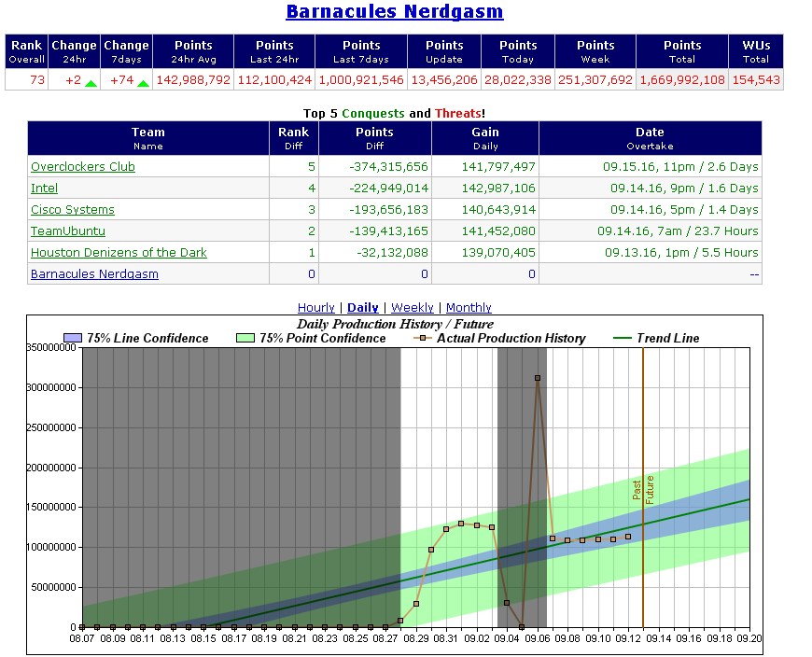Select Points Today value 28,022,338
812x657 pixels.
[518, 79]
